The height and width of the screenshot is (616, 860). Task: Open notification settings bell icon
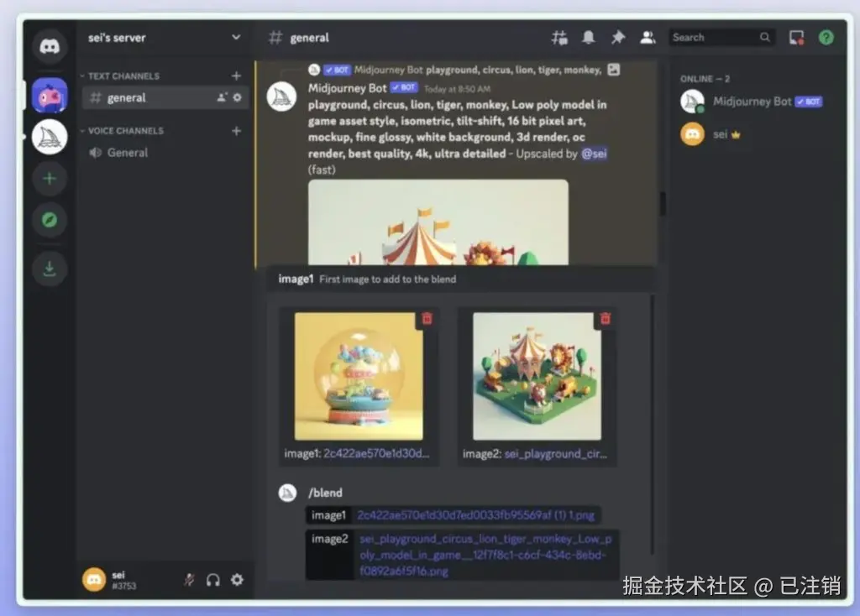pyautogui.click(x=589, y=37)
